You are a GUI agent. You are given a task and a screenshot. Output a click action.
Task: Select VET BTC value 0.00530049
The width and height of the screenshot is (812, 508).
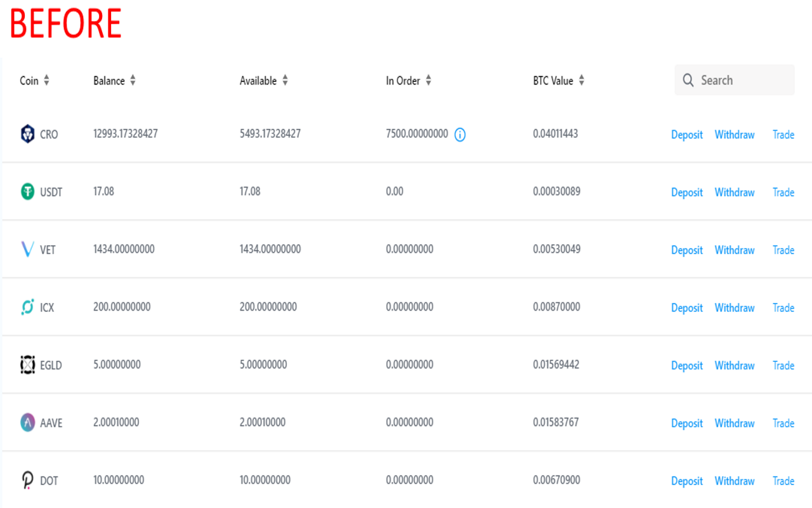(x=556, y=249)
